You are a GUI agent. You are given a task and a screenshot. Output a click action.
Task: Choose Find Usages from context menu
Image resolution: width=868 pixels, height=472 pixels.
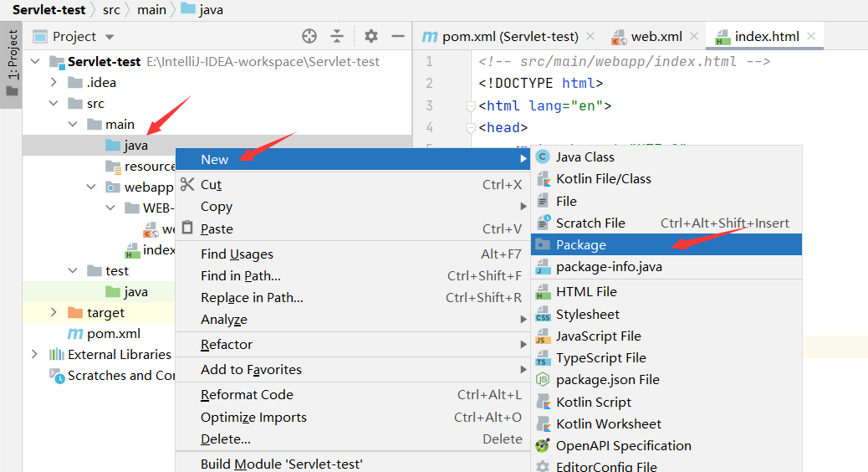click(353, 254)
